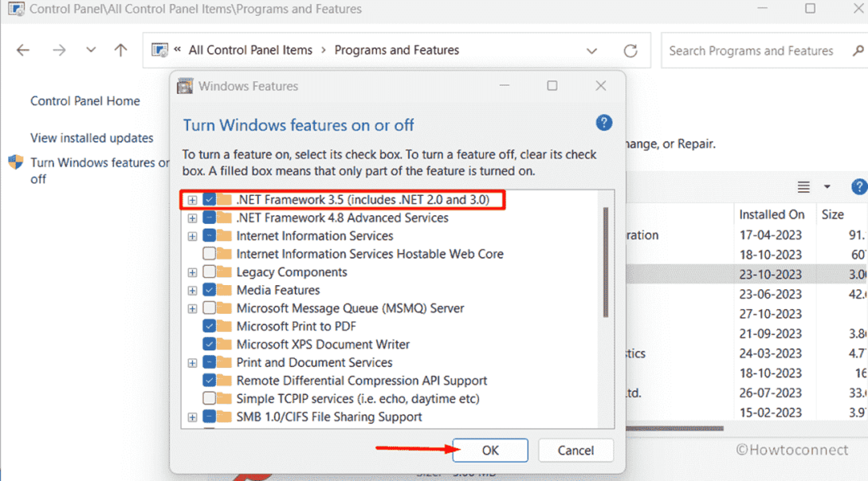Image resolution: width=868 pixels, height=481 pixels.
Task: Toggle .NET Framework 4.8 Advanced Services checkbox
Action: click(x=210, y=218)
